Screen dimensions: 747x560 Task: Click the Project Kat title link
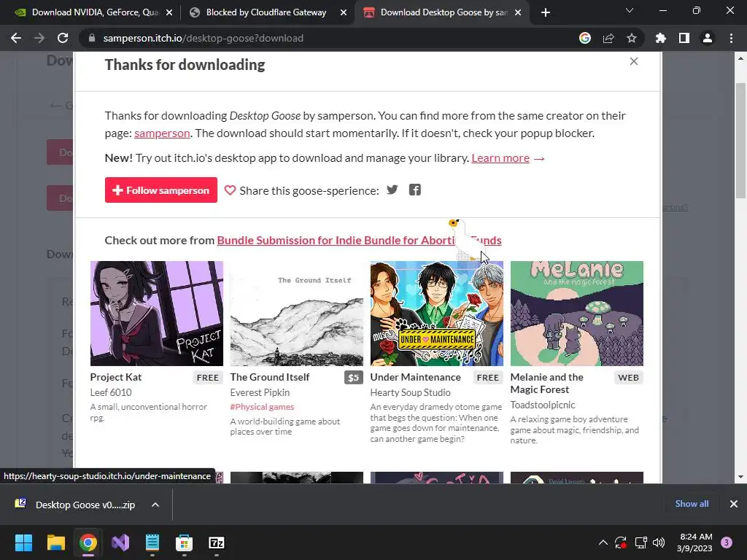116,377
